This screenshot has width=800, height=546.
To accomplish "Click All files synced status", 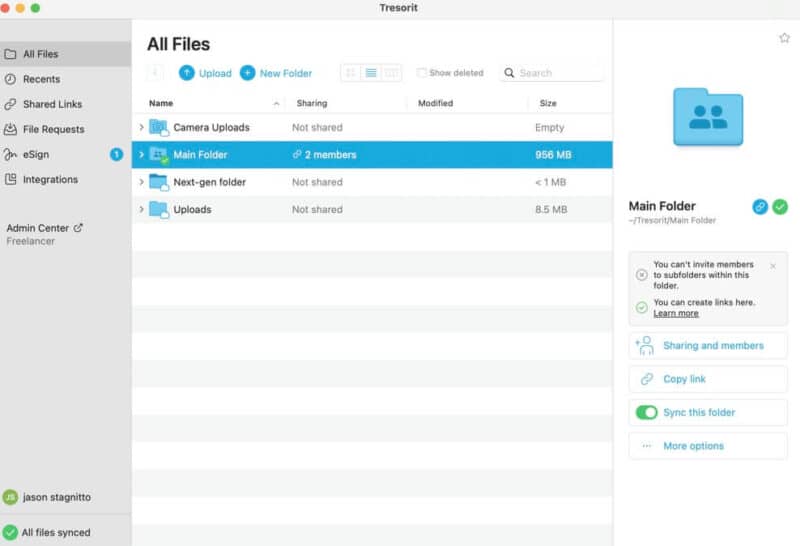I will point(46,532).
